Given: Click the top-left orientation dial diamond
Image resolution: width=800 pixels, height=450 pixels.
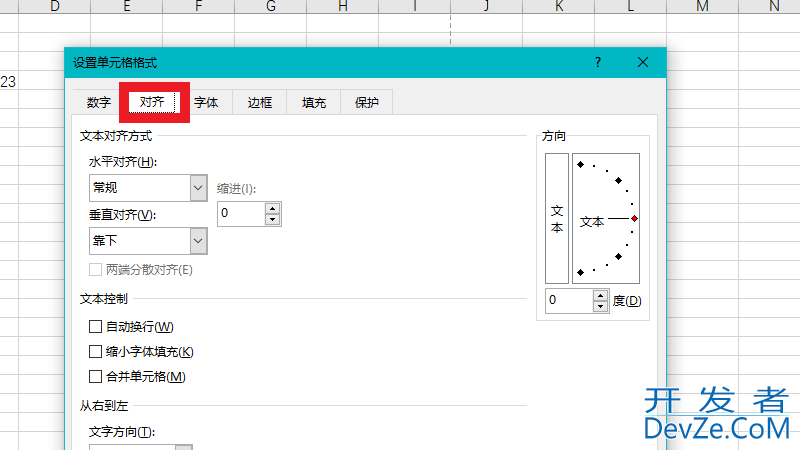Looking at the screenshot, I should (581, 164).
